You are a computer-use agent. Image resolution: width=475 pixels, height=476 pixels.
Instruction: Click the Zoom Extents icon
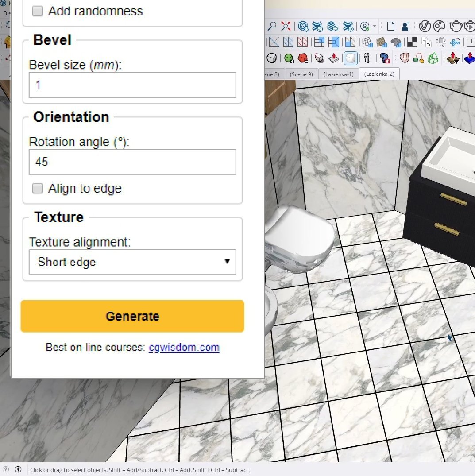(x=285, y=26)
